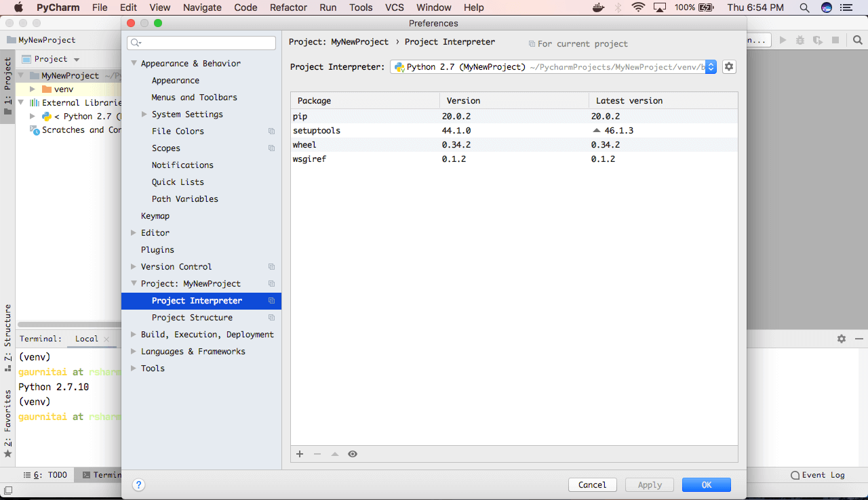The height and width of the screenshot is (500, 868).
Task: Sort by the Package column header
Action: (x=366, y=100)
